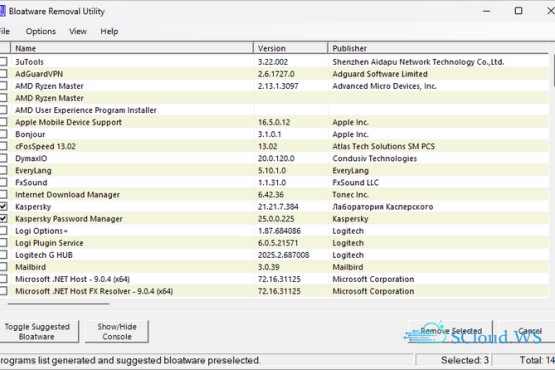Image resolution: width=555 pixels, height=370 pixels.
Task: Check the 3uTools checkbox
Action: pyautogui.click(x=3, y=62)
